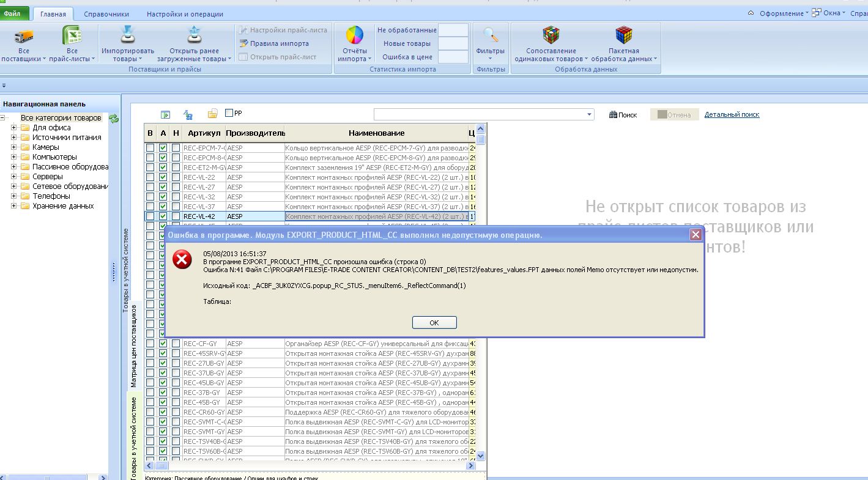Sort by Артикул column header
The height and width of the screenshot is (480, 868).
pos(204,133)
